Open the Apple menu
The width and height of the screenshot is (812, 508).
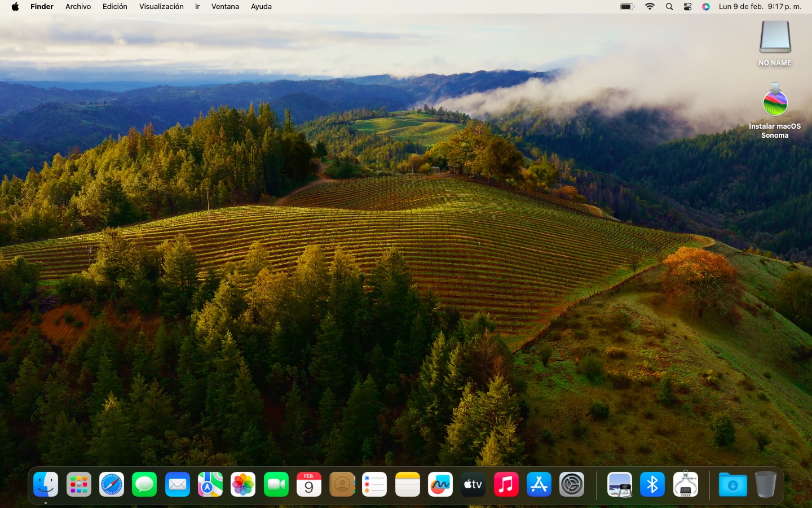tap(15, 7)
